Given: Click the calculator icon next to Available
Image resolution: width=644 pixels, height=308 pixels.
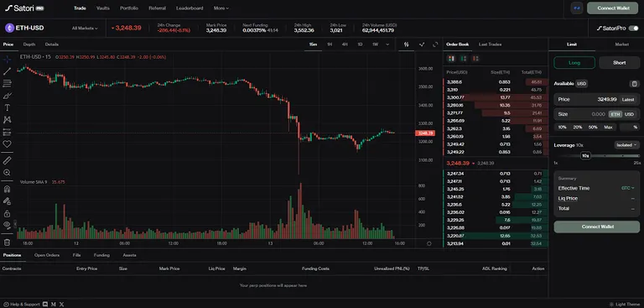Looking at the screenshot, I should (635, 84).
